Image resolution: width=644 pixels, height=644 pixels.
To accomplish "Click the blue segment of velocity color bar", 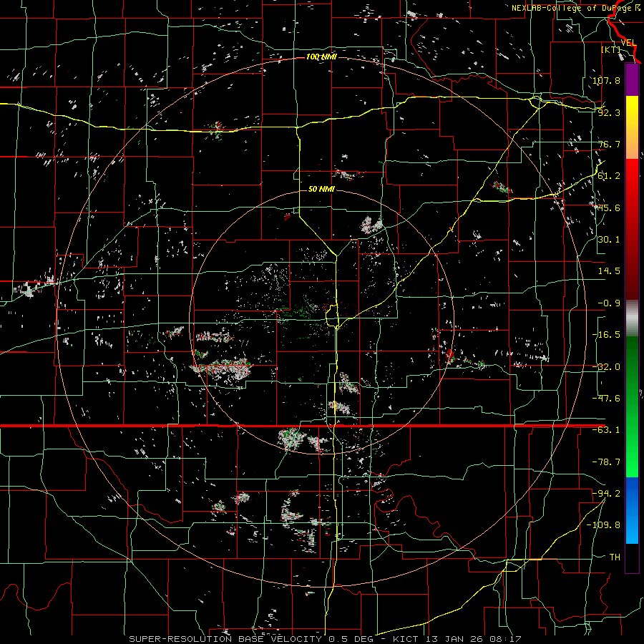I will click(632, 510).
